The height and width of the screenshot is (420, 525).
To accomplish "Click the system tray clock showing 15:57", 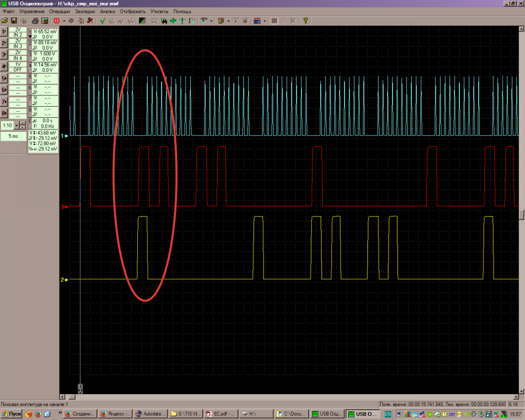I will (x=516, y=414).
